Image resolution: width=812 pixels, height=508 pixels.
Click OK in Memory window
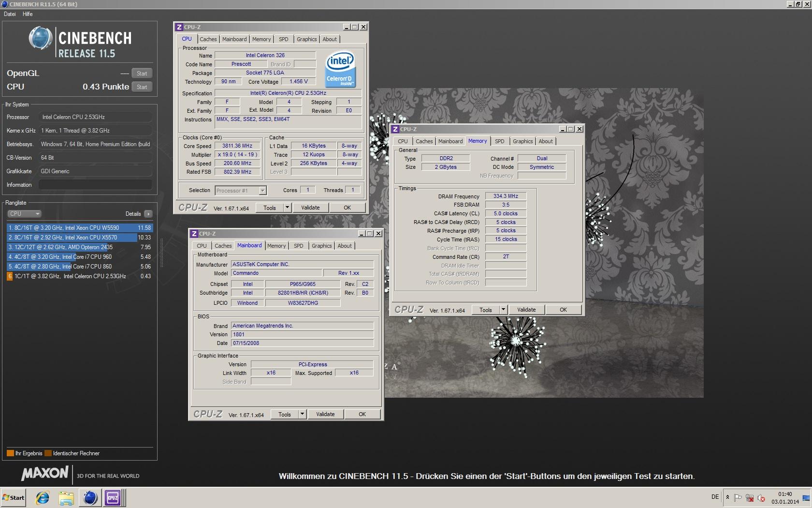[563, 310]
